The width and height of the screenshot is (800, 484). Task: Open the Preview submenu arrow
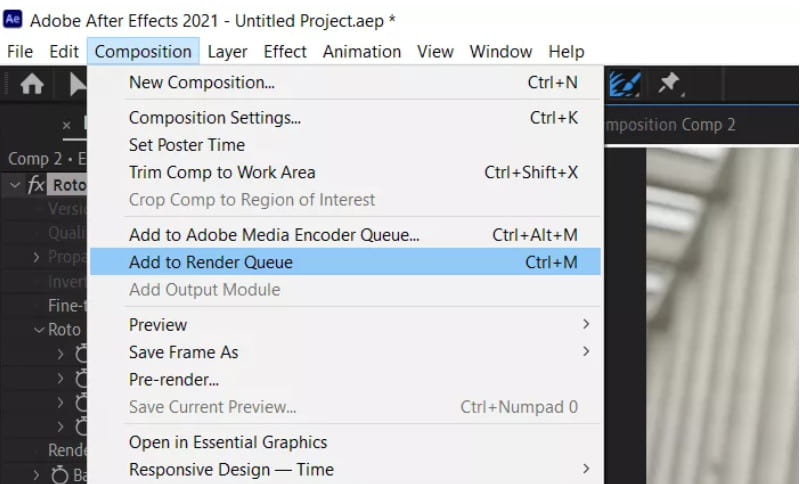pyautogui.click(x=586, y=324)
